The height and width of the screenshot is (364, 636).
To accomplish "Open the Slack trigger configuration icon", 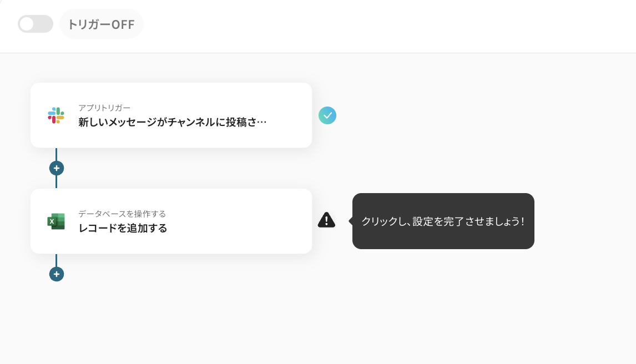I will (x=55, y=115).
